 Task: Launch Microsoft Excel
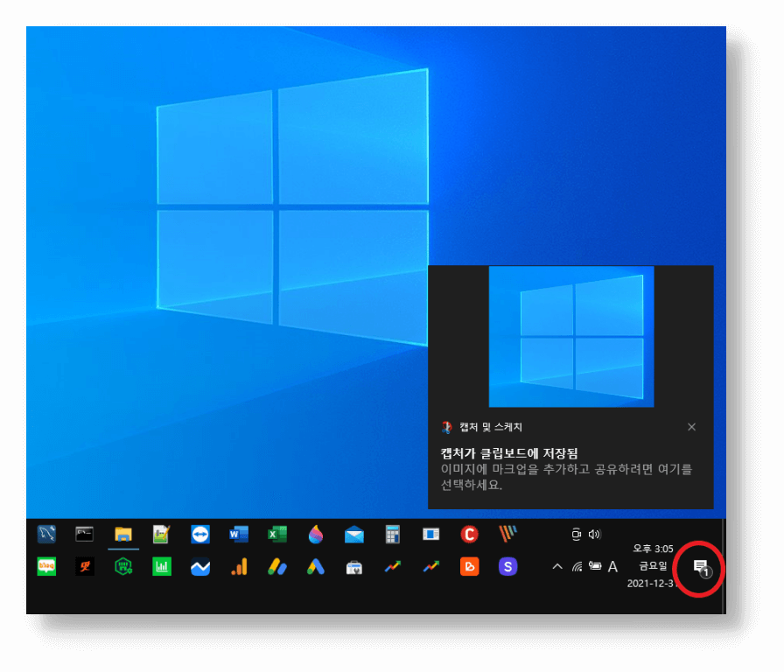point(277,534)
